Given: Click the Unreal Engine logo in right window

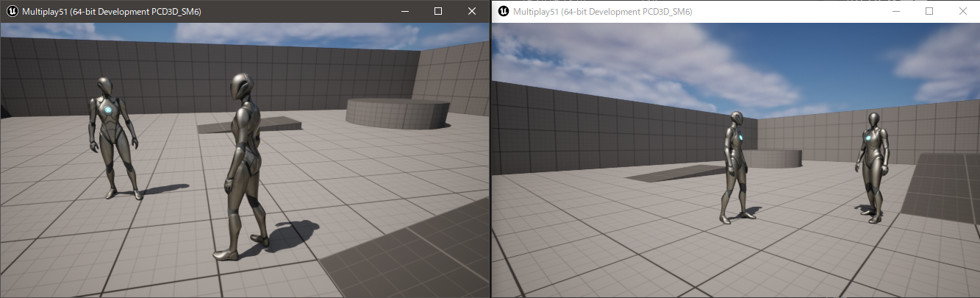Looking at the screenshot, I should pyautogui.click(x=503, y=11).
